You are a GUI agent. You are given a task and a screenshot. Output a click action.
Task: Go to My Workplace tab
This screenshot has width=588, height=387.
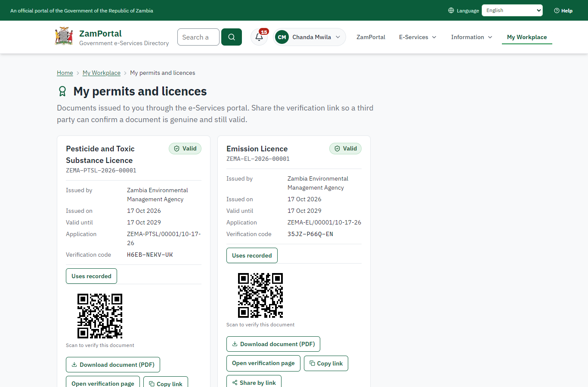click(527, 37)
